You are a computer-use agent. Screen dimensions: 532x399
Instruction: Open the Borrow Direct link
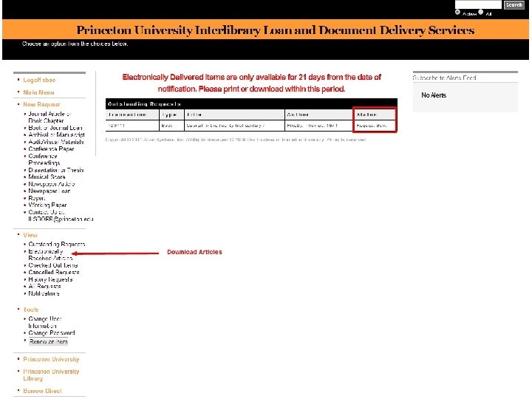coord(42,391)
